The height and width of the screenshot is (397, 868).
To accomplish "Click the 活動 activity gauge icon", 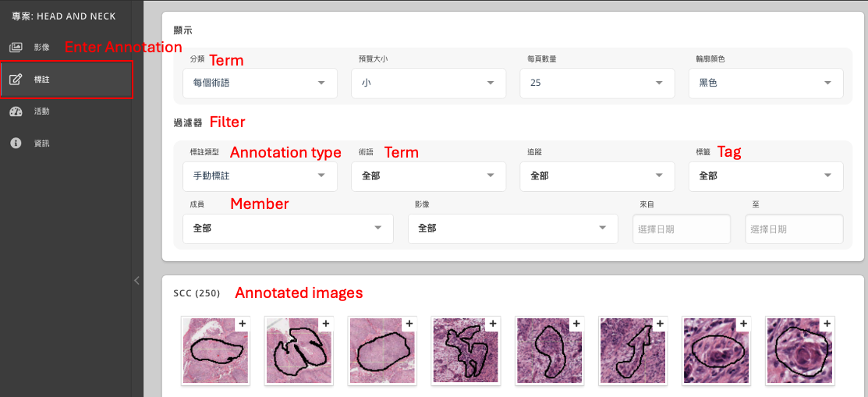I will click(x=16, y=112).
